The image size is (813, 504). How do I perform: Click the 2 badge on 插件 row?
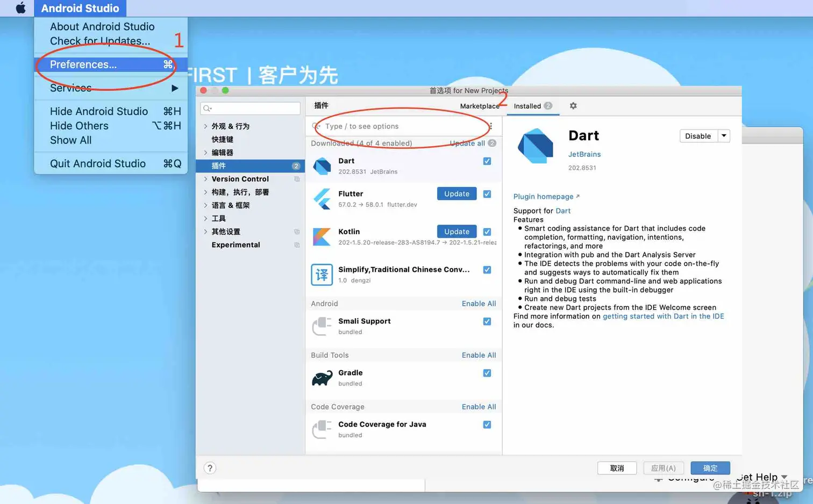(x=296, y=166)
